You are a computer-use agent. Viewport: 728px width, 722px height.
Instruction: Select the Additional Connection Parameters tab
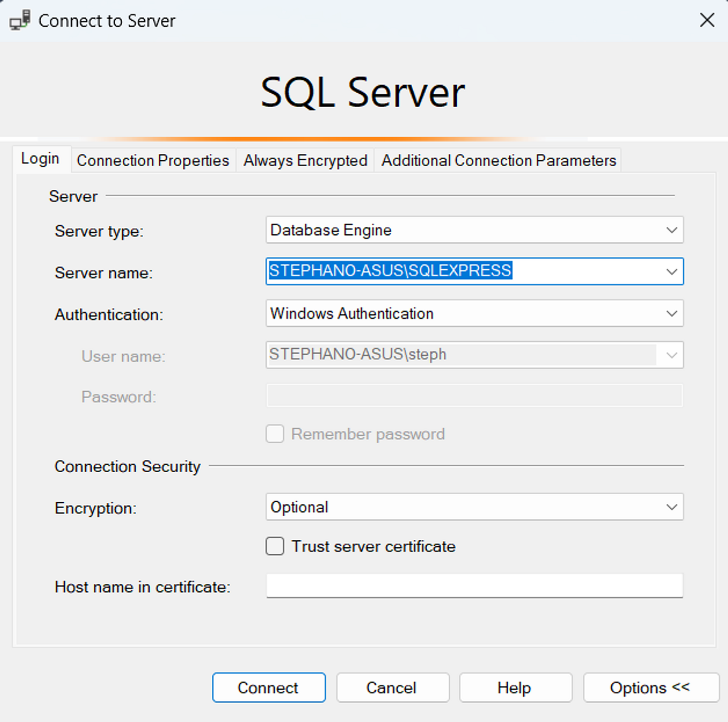[x=497, y=160]
